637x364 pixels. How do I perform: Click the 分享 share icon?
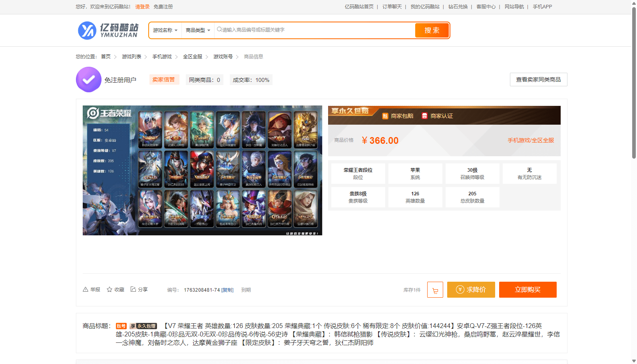tap(133, 289)
